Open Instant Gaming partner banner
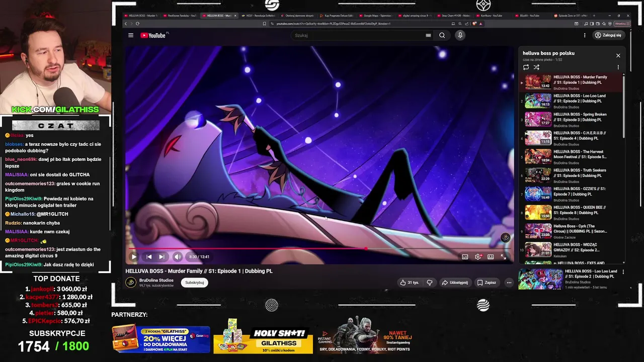This screenshot has height=362, width=644. [x=365, y=335]
